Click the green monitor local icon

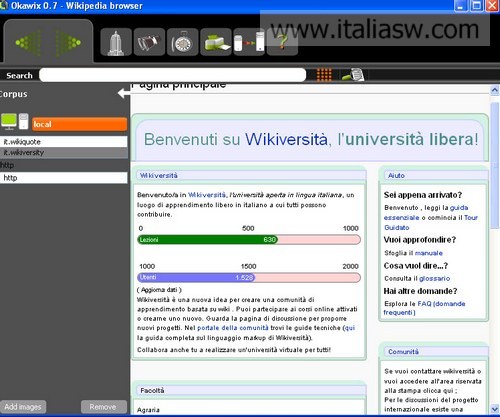point(9,121)
